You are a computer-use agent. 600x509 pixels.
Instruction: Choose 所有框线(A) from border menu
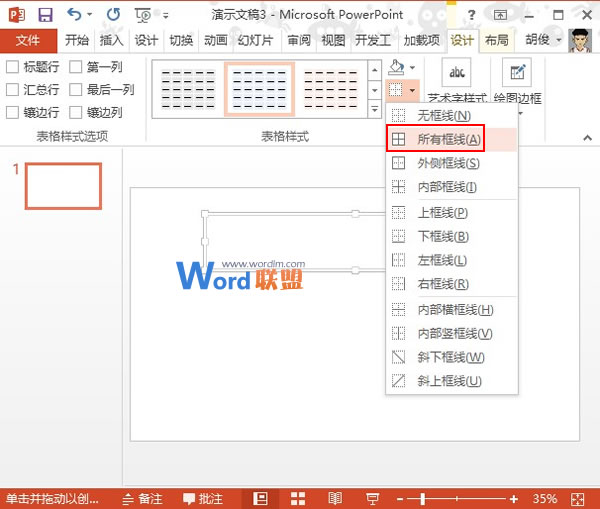452,139
